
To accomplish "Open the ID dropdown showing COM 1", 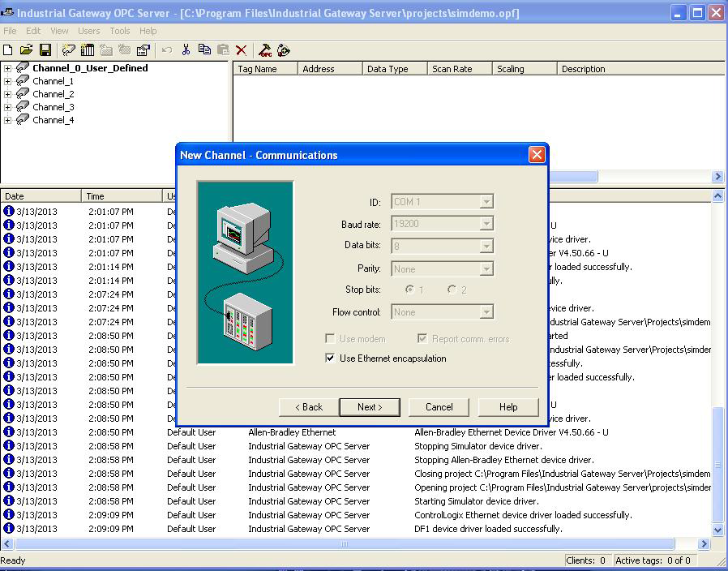I will click(486, 202).
